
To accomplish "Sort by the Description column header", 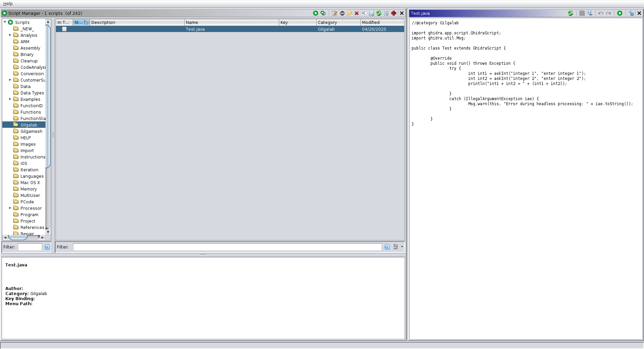I will (x=137, y=22).
